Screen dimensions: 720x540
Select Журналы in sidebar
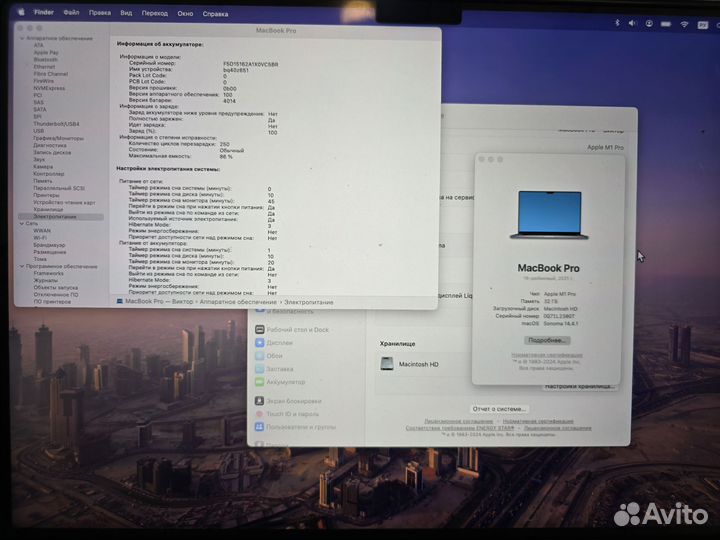[x=45, y=280]
